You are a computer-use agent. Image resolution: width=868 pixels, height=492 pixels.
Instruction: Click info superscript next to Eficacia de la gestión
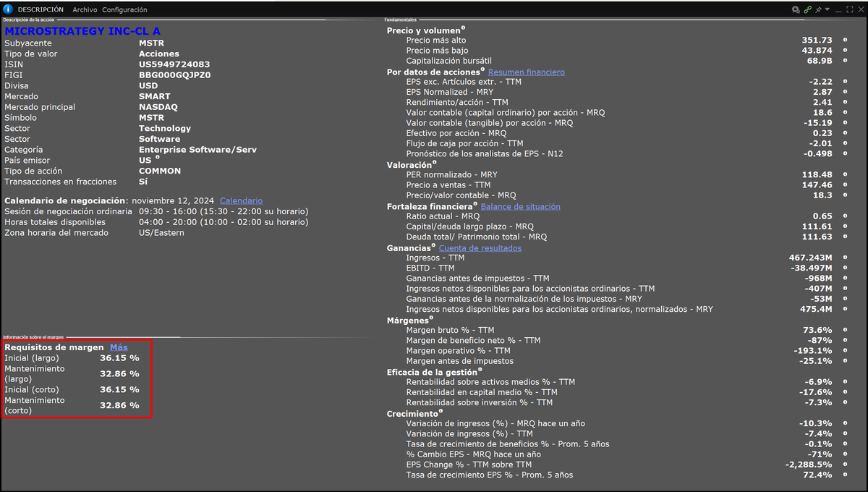coord(480,370)
